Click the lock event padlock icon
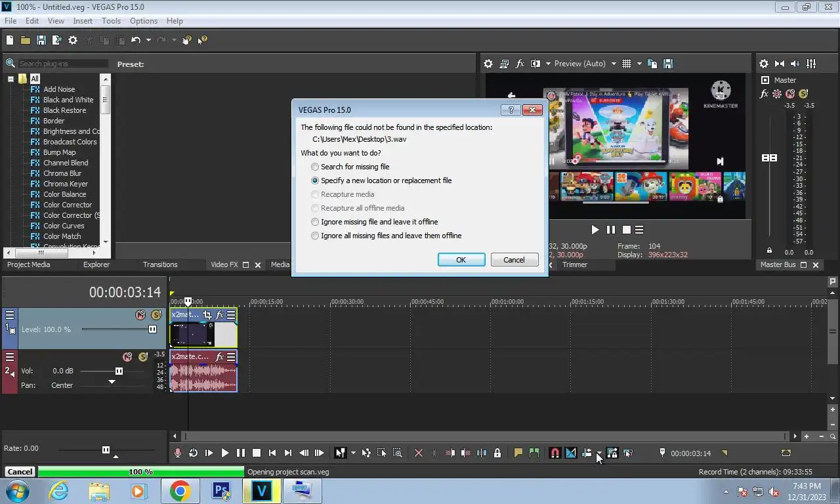This screenshot has height=504, width=840. tap(497, 453)
